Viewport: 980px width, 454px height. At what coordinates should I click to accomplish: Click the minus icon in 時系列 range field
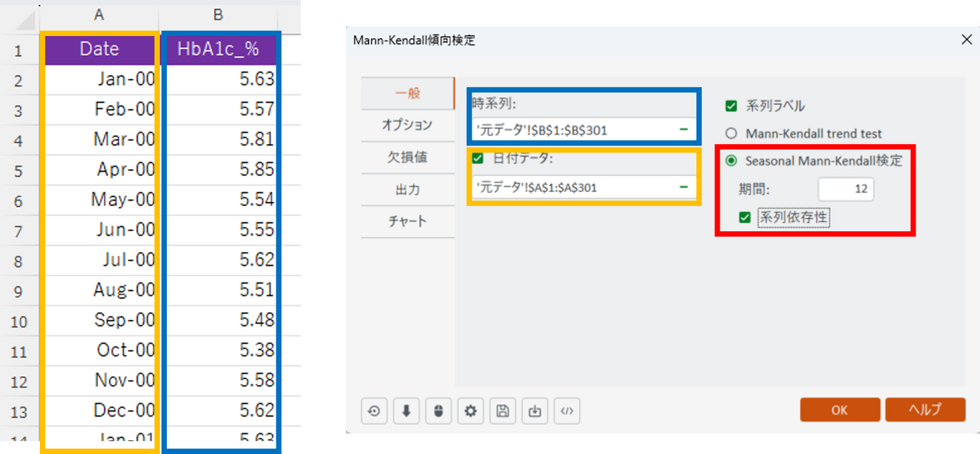[x=683, y=129]
